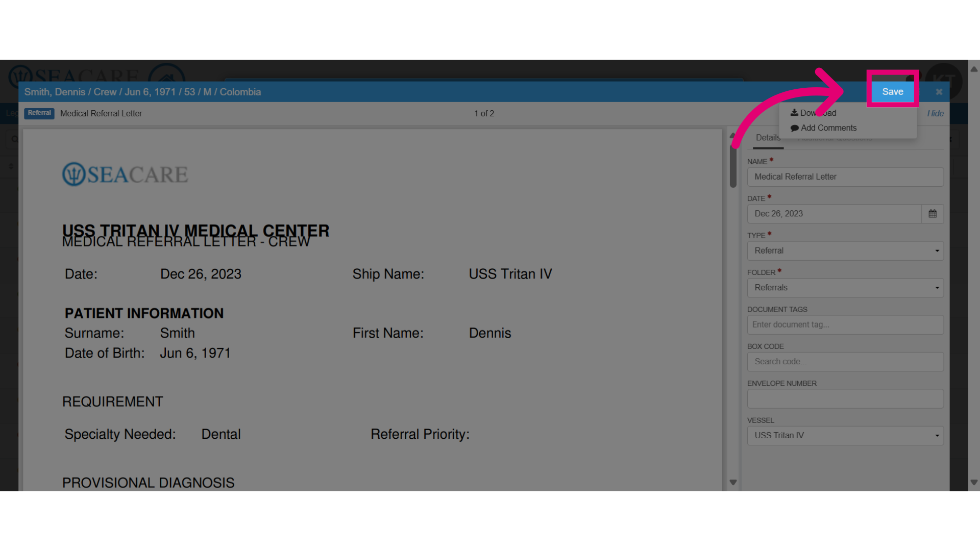This screenshot has width=980, height=551.
Task: Close the document viewer with the X
Action: (x=939, y=92)
